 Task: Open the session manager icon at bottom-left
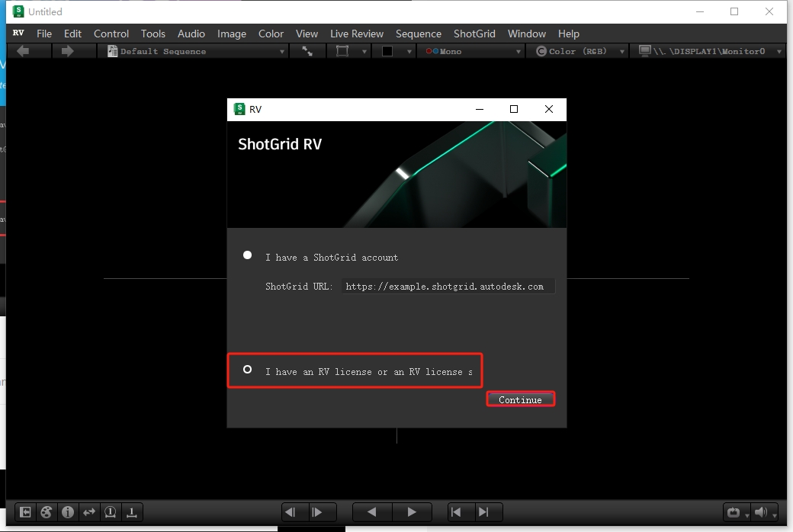click(x=25, y=512)
